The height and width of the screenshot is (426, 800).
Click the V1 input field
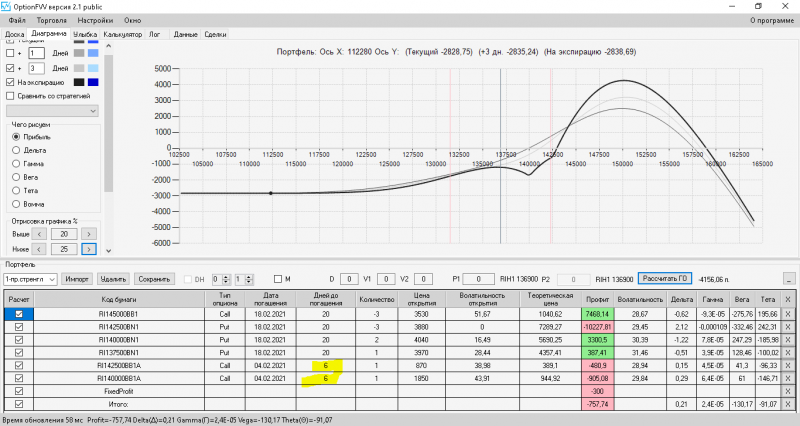[x=386, y=279]
